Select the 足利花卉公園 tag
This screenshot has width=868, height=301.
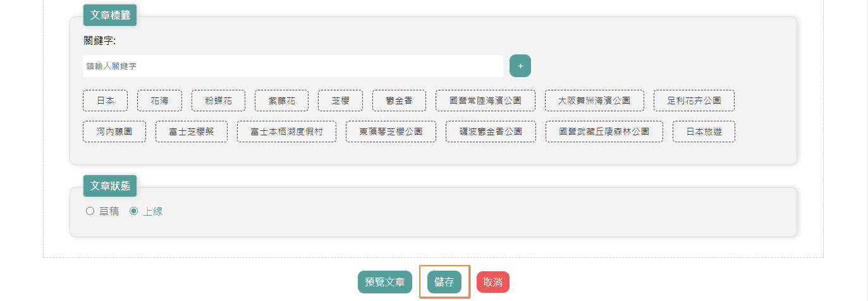[694, 101]
